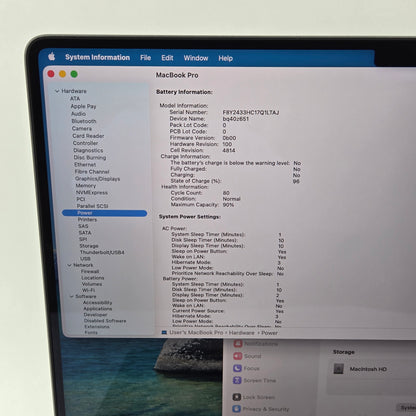Select Camera in the sidebar
Image resolution: width=416 pixels, height=416 pixels.
(x=82, y=128)
